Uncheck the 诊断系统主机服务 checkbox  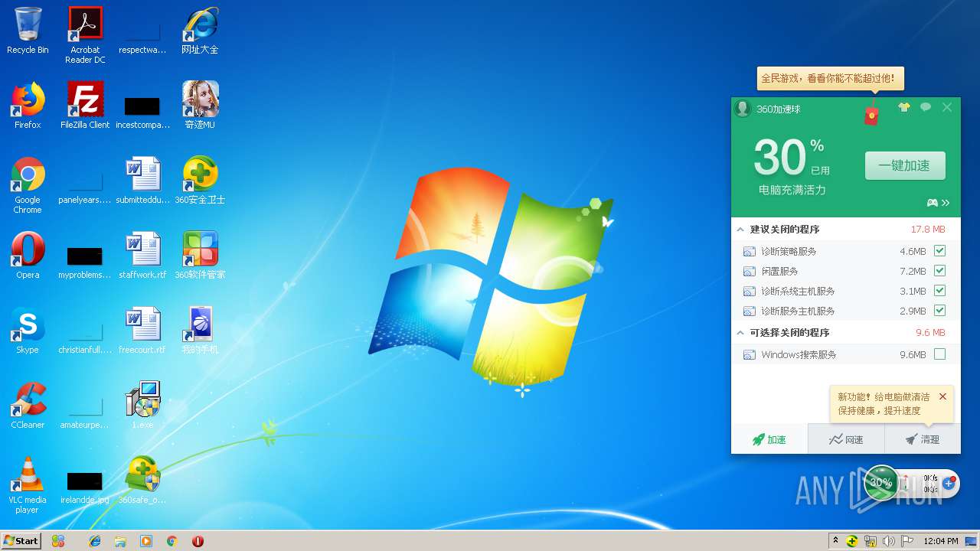click(939, 291)
